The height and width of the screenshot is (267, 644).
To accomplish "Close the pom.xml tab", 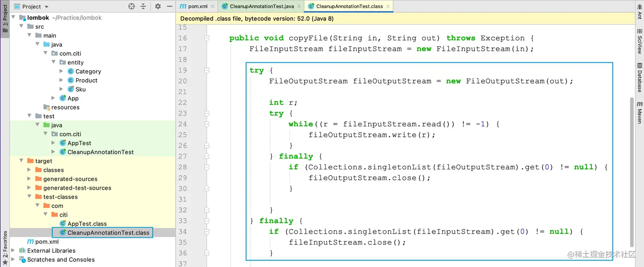I will click(x=213, y=6).
